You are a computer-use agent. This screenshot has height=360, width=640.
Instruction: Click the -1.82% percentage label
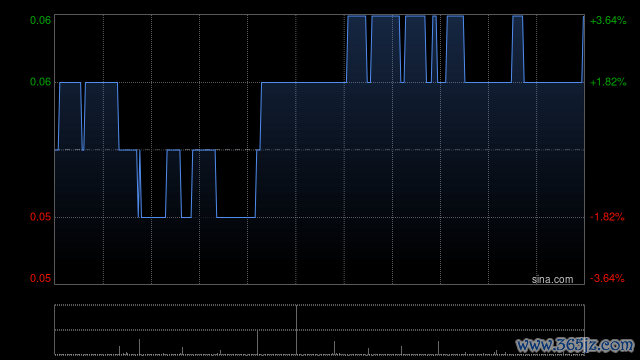(607, 217)
